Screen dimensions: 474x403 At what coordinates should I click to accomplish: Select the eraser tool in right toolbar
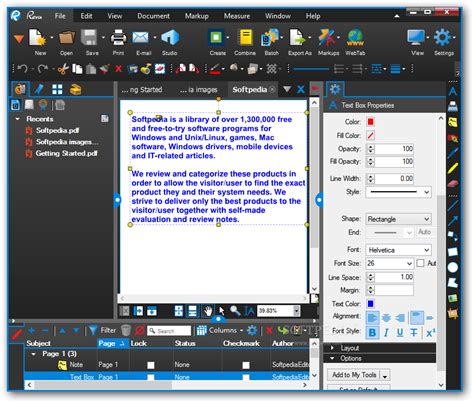453,184
